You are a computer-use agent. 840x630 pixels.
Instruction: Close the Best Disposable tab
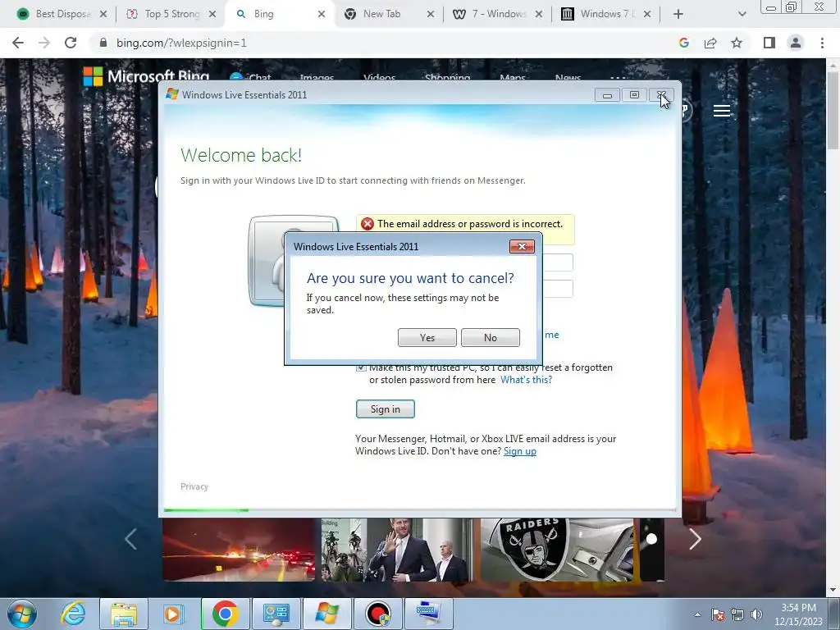point(103,14)
